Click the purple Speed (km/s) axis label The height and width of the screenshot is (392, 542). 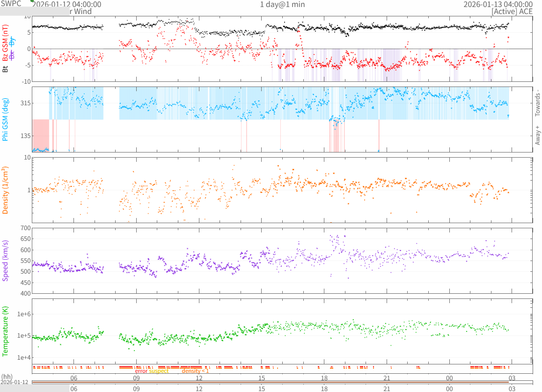coord(6,261)
